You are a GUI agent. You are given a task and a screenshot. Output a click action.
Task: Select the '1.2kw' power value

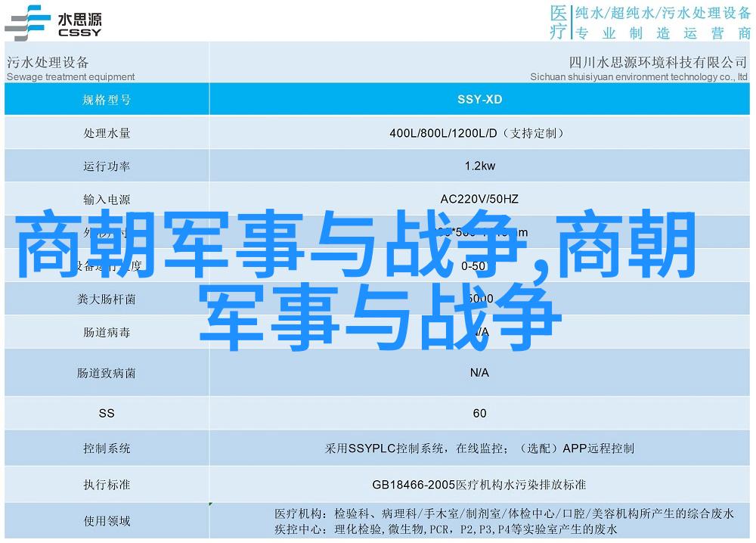click(480, 166)
